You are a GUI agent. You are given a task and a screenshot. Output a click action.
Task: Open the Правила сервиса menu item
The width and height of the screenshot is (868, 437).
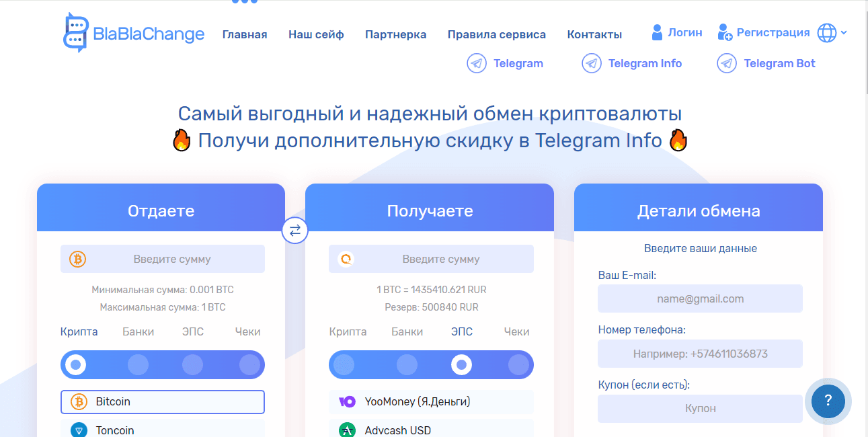click(496, 34)
